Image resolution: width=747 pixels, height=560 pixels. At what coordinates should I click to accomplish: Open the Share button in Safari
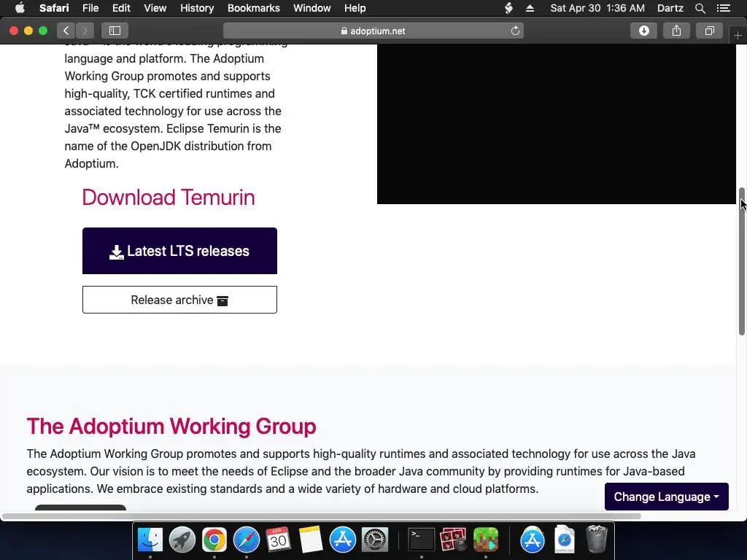tap(676, 31)
